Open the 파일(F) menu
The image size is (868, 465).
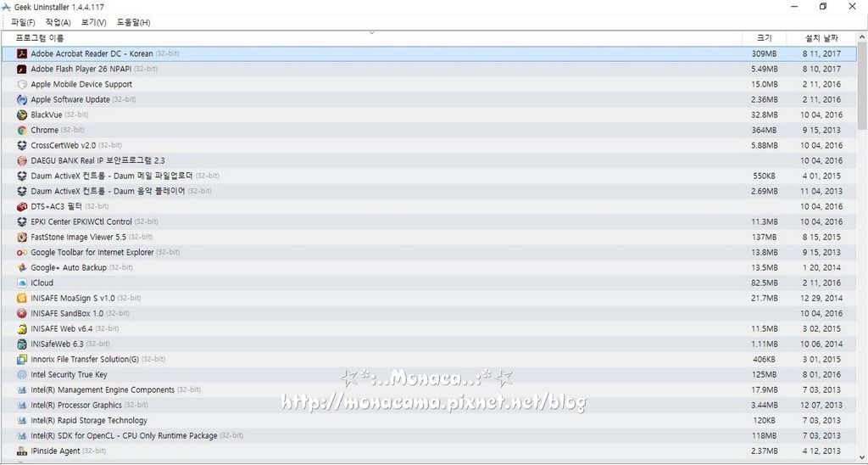(x=23, y=23)
